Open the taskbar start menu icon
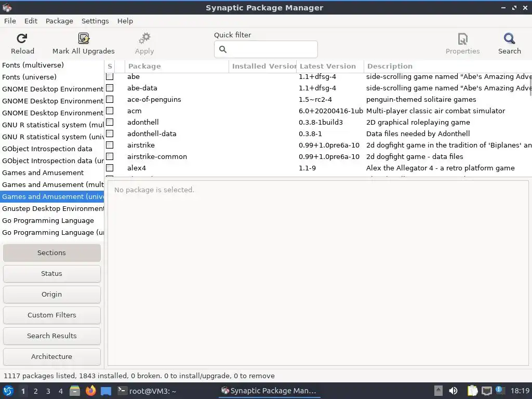532x399 pixels. pyautogui.click(x=8, y=391)
